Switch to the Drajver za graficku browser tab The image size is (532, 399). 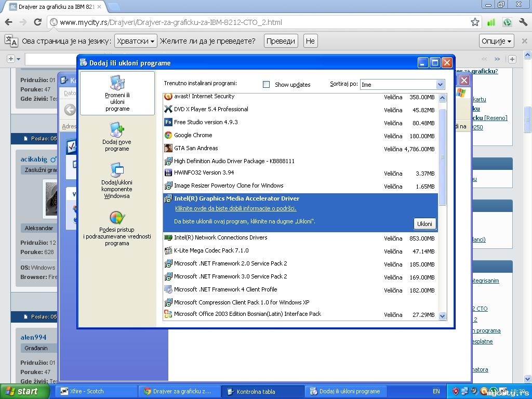55,6
